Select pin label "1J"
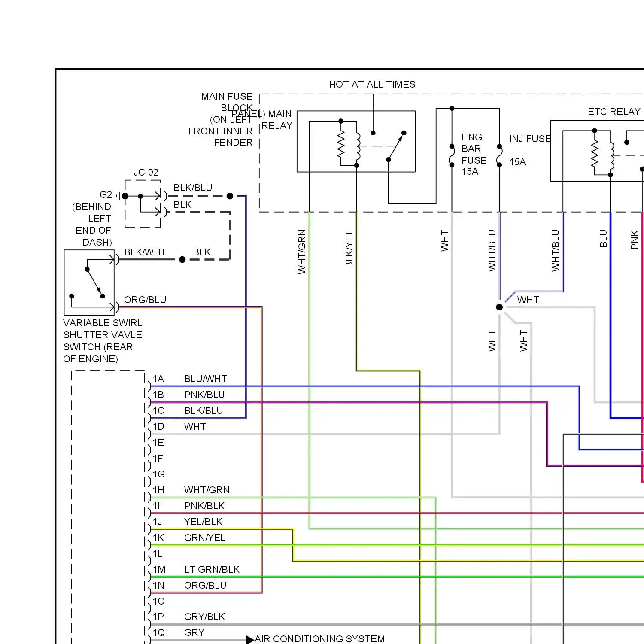This screenshot has height=644, width=644. 158,522
